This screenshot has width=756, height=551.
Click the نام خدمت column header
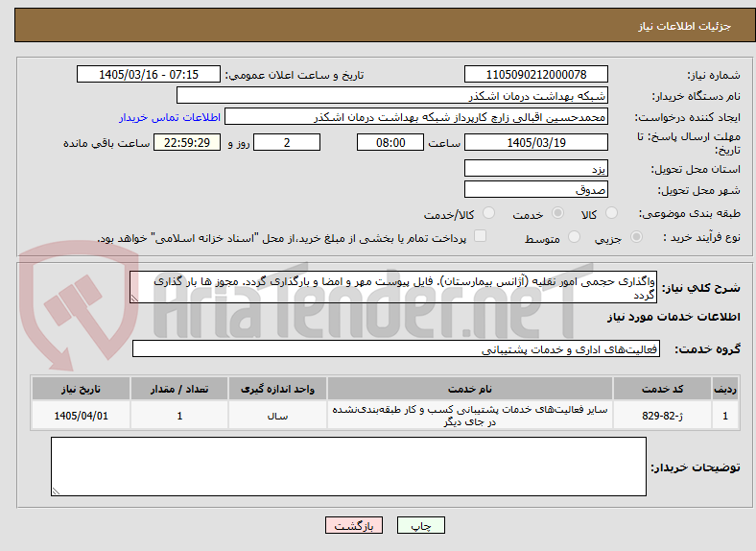(469, 389)
